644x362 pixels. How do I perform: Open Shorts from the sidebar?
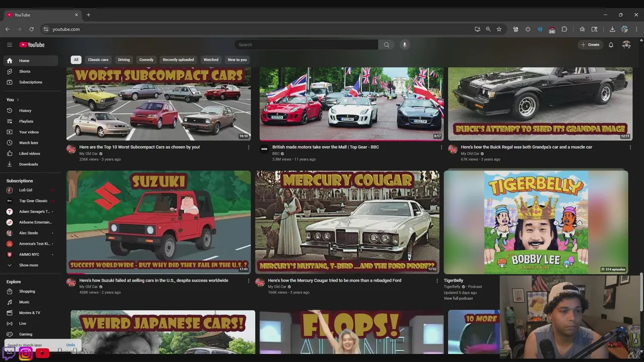pos(31,71)
